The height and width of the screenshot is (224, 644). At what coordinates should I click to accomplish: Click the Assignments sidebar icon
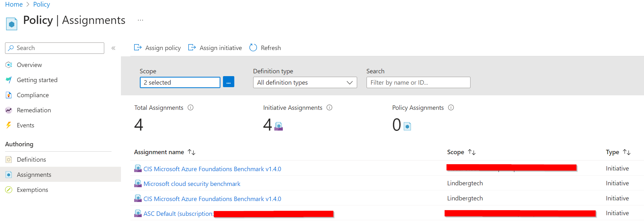[x=9, y=175]
